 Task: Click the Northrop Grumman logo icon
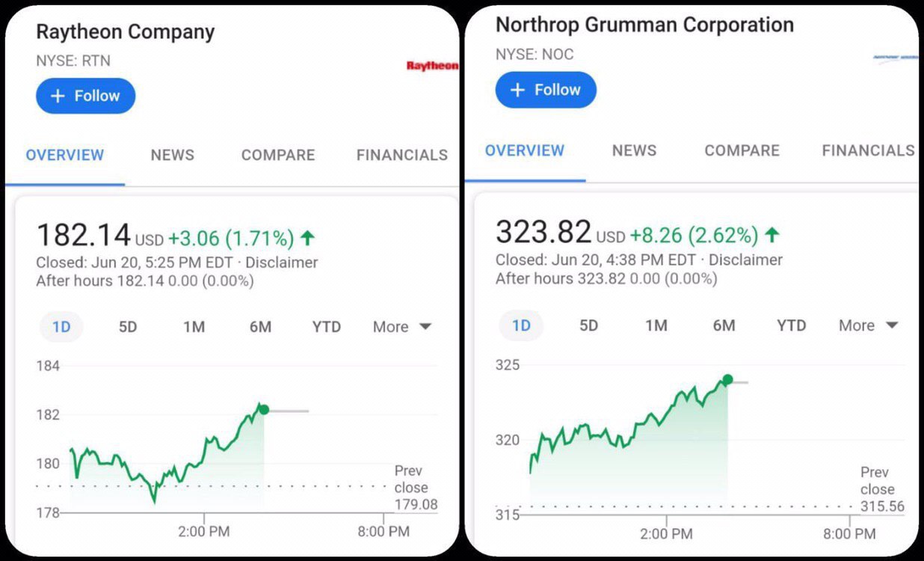(x=895, y=57)
